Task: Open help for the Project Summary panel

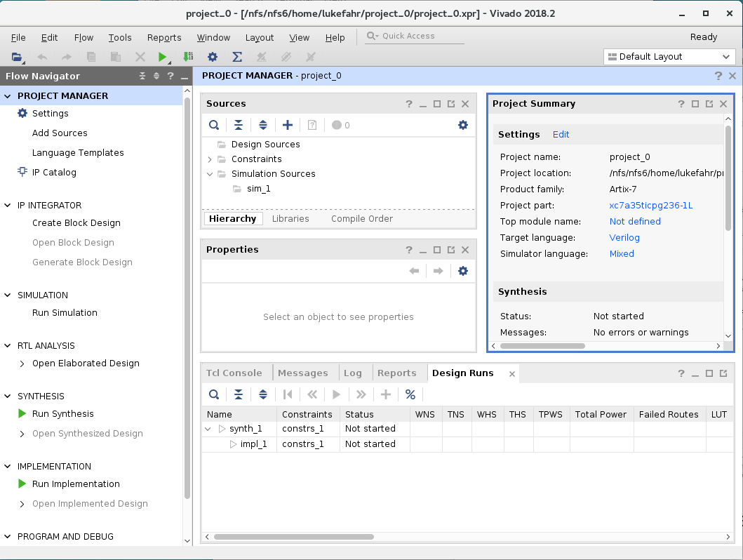Action: tap(681, 104)
